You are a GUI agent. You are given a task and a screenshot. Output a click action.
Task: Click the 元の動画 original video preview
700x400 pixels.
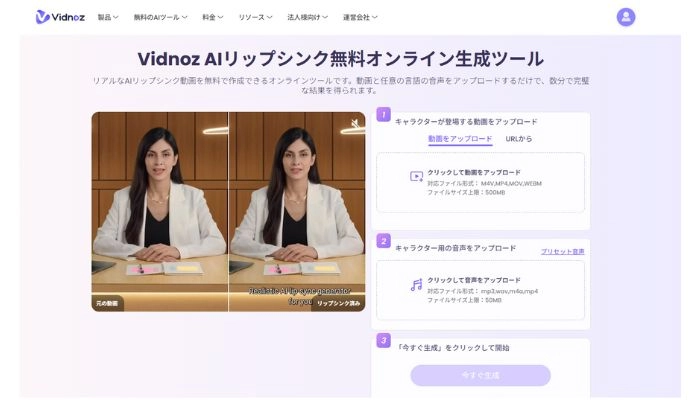point(160,212)
